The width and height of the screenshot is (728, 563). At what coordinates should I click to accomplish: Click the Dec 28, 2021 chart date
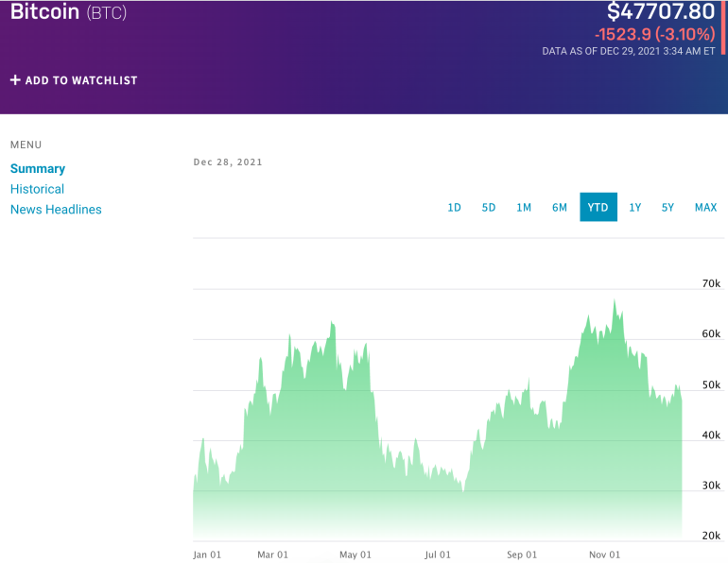tap(228, 162)
